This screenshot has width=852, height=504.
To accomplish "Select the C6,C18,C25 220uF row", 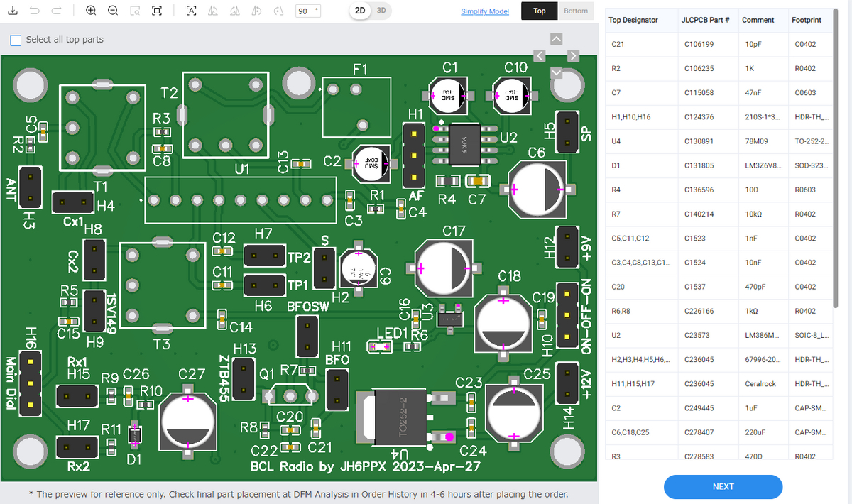I will (x=719, y=432).
